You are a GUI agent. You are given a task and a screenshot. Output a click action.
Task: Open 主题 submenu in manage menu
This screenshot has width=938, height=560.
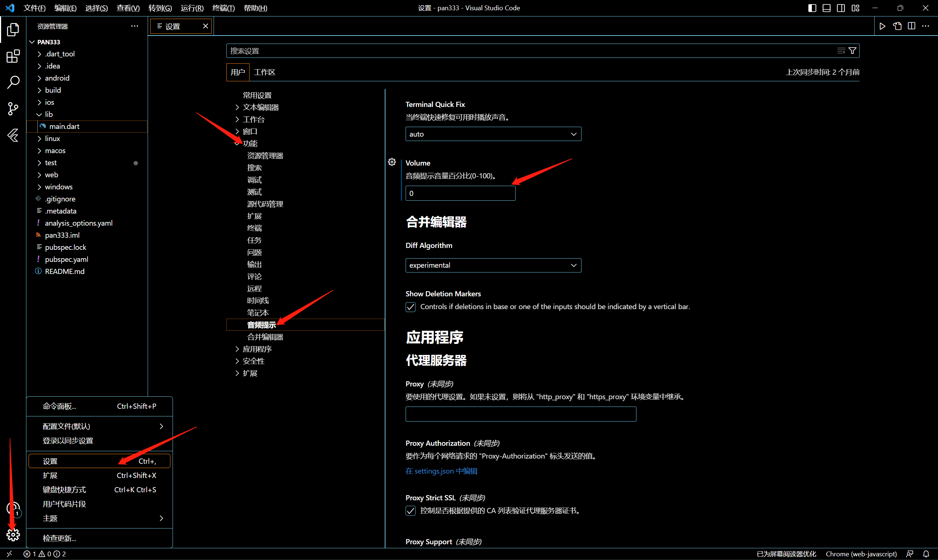point(99,518)
